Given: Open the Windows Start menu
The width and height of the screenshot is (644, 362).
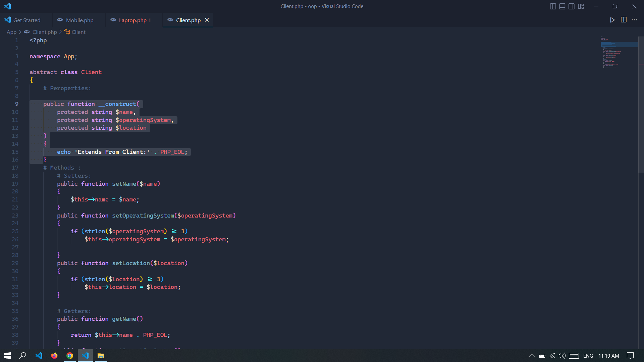Looking at the screenshot, I should coord(7,356).
